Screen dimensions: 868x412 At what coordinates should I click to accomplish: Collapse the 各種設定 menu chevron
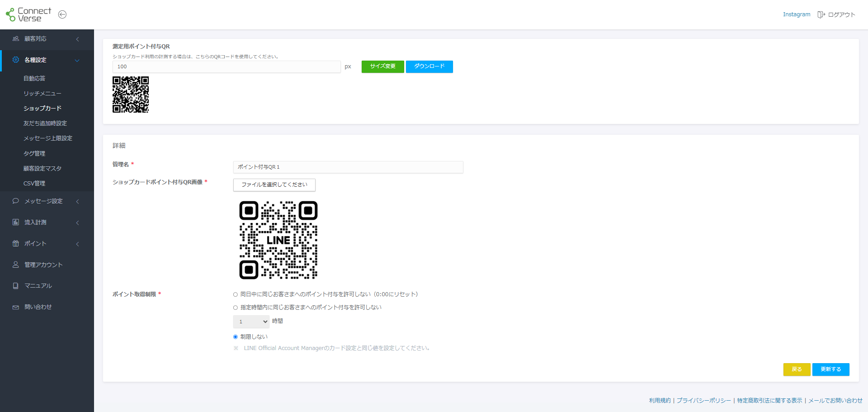(x=77, y=60)
